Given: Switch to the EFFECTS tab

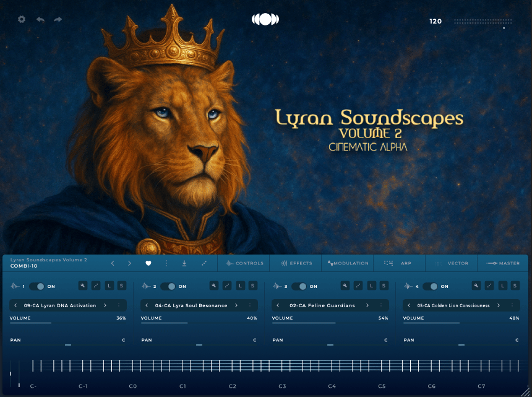Looking at the screenshot, I should [296, 263].
